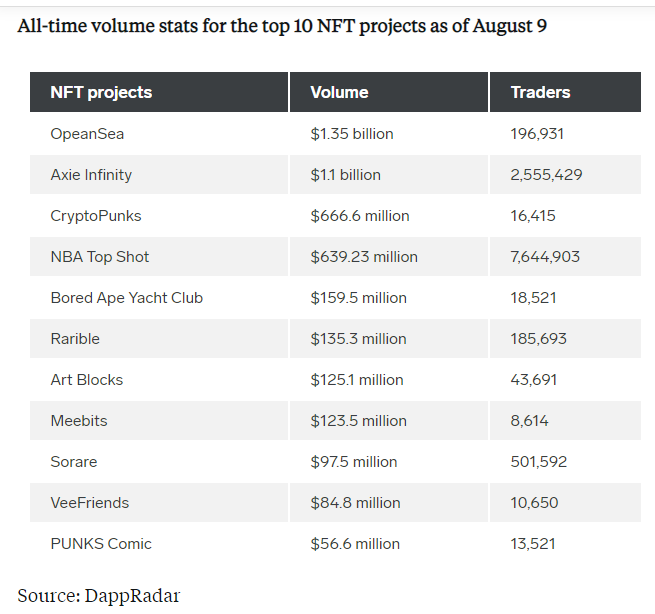655x614 pixels.
Task: Select the $666.6 million volume cell
Action: coord(360,215)
